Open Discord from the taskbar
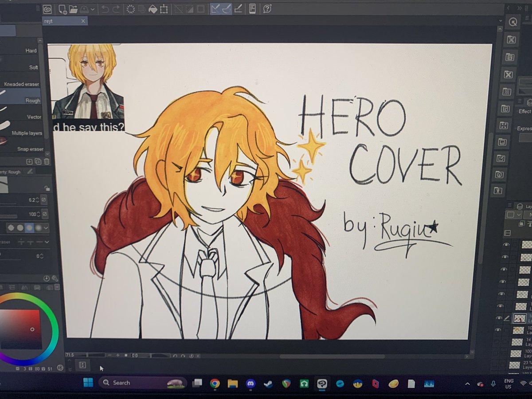This screenshot has width=532, height=399. click(x=250, y=383)
